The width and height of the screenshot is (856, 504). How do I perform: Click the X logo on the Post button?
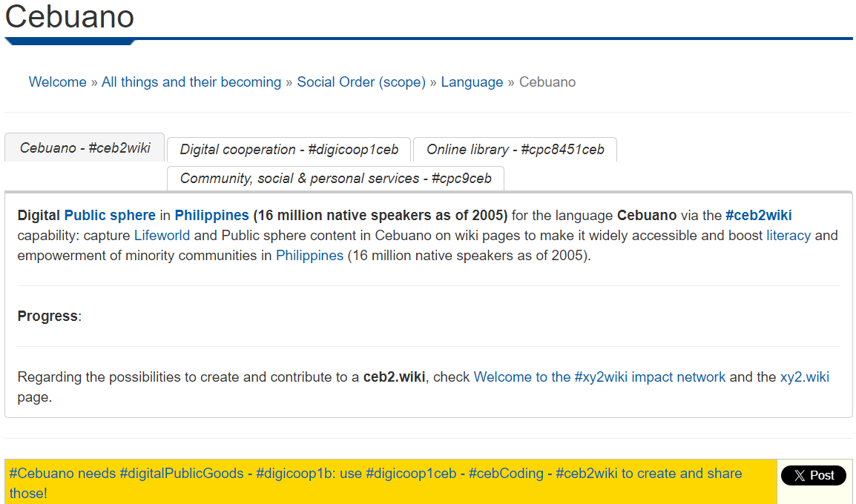(799, 475)
